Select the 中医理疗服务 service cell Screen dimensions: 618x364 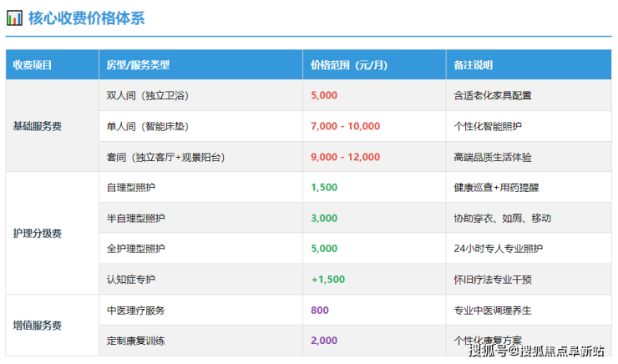[136, 310]
